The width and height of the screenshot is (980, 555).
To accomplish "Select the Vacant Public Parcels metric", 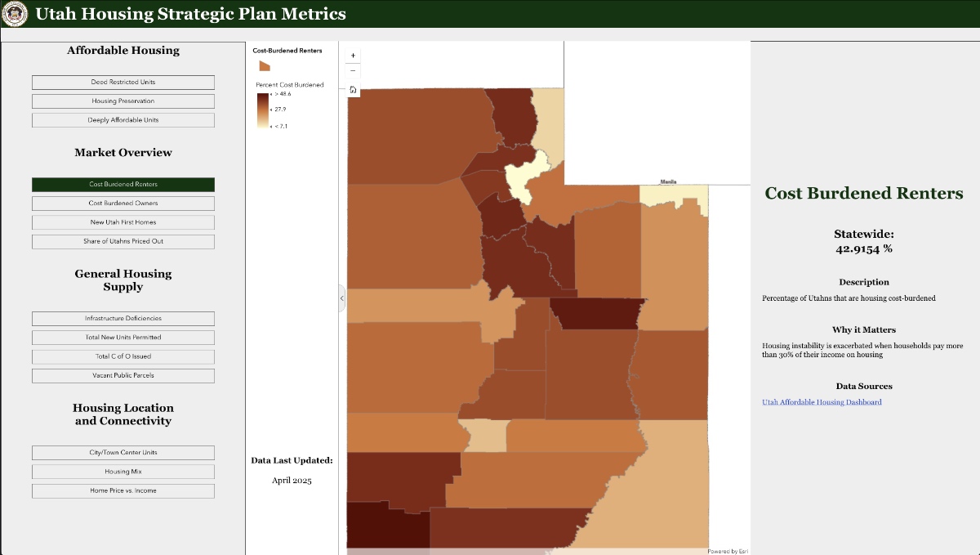I will coord(122,375).
